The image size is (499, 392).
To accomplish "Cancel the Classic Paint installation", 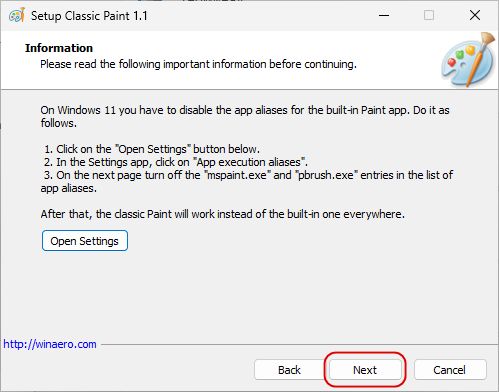I will tap(450, 370).
